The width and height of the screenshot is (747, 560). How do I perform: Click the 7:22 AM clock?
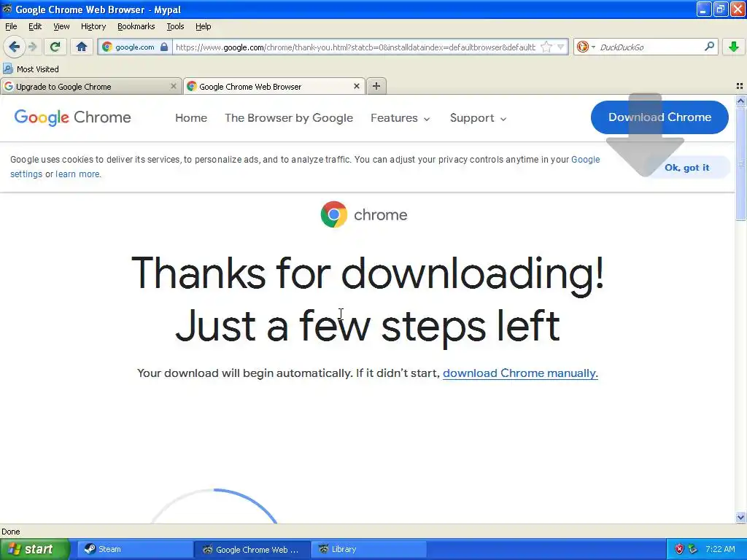pyautogui.click(x=720, y=549)
